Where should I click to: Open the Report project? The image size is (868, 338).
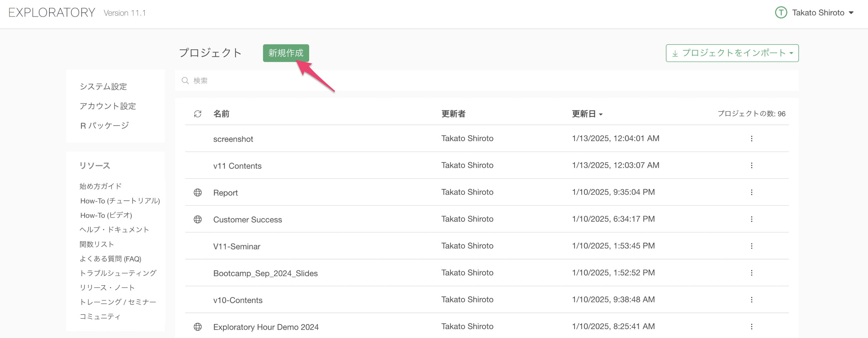(x=225, y=193)
